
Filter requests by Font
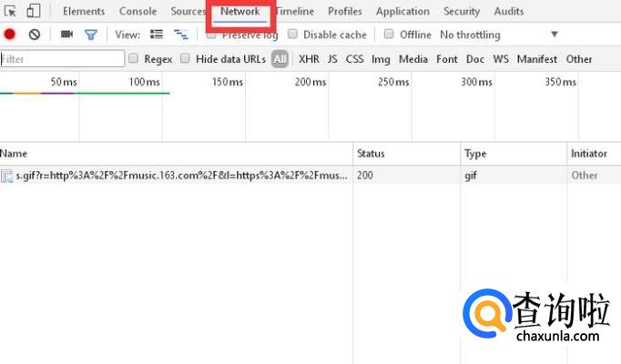(x=447, y=59)
